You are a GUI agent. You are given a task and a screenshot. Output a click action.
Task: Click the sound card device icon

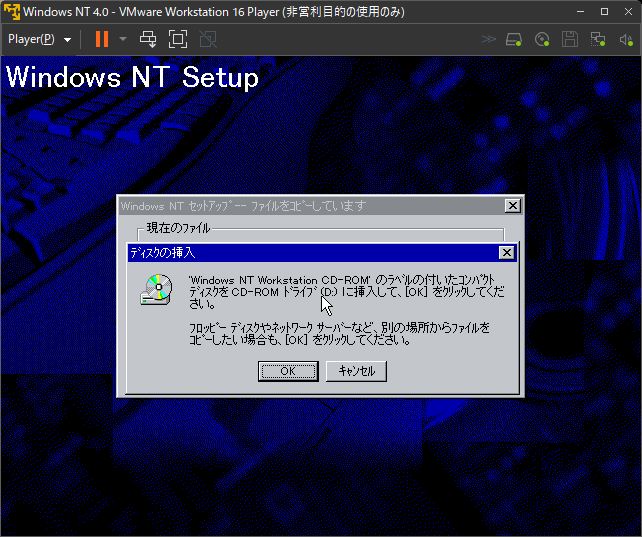coord(626,40)
